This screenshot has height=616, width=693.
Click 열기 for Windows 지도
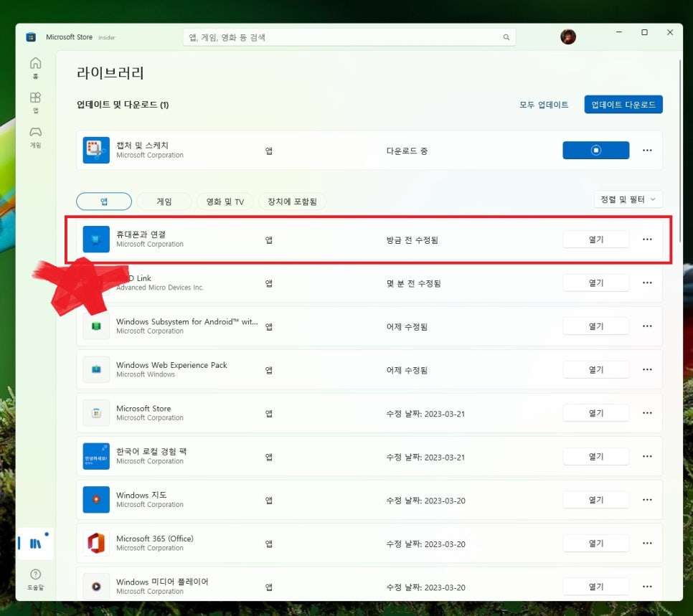(595, 499)
